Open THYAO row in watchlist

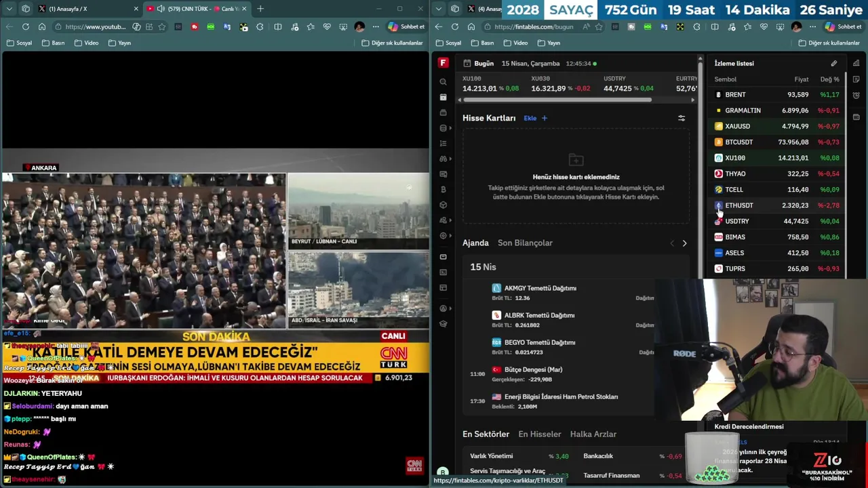(x=777, y=174)
